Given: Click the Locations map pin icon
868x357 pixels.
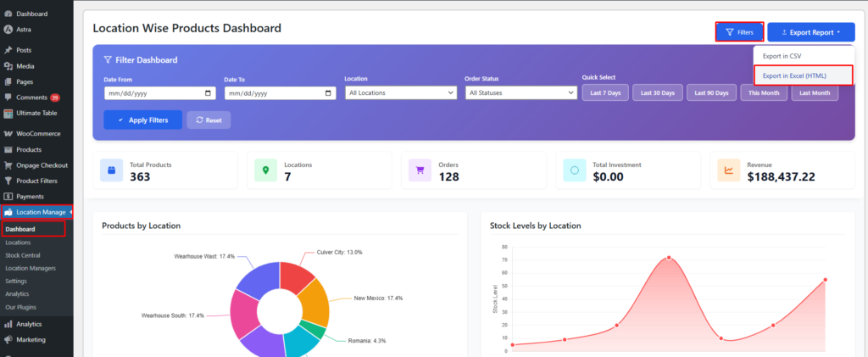Looking at the screenshot, I should point(265,170).
